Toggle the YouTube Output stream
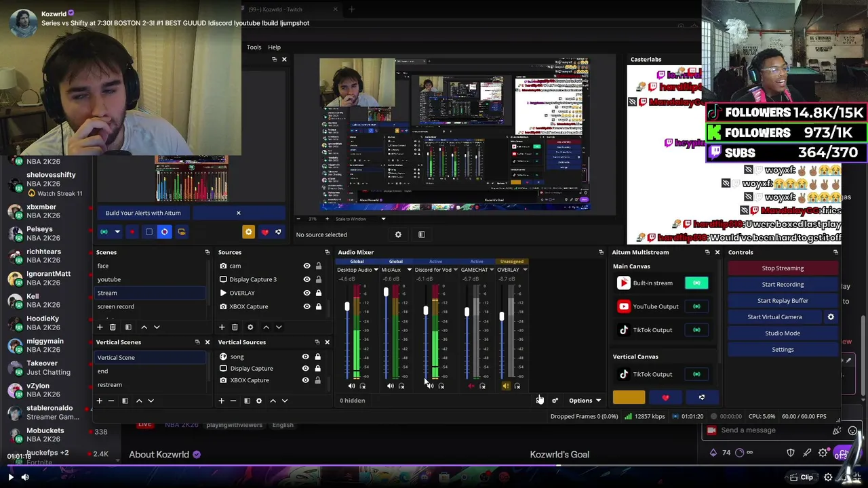This screenshot has height=488, width=868. 696,306
